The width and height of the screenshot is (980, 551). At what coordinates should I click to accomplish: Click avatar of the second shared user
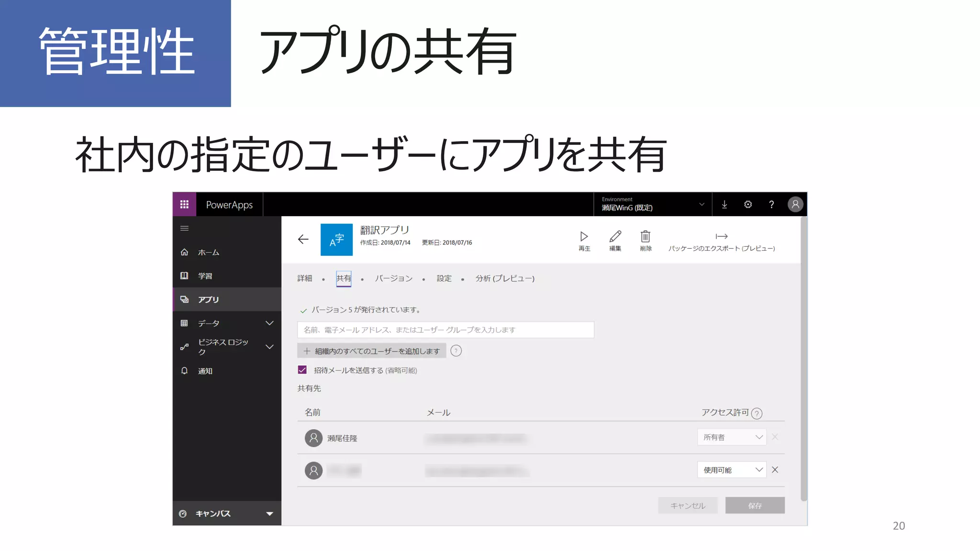pos(313,471)
